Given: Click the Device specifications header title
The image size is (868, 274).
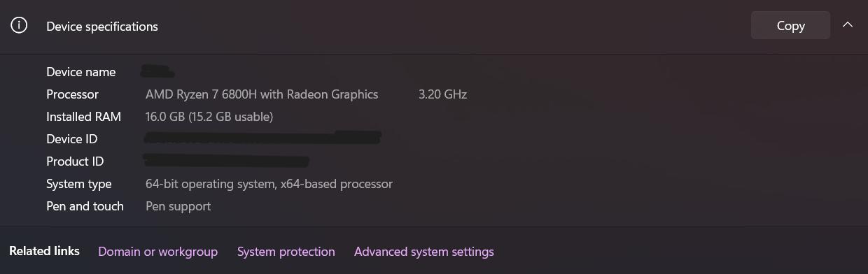Looking at the screenshot, I should click(102, 27).
